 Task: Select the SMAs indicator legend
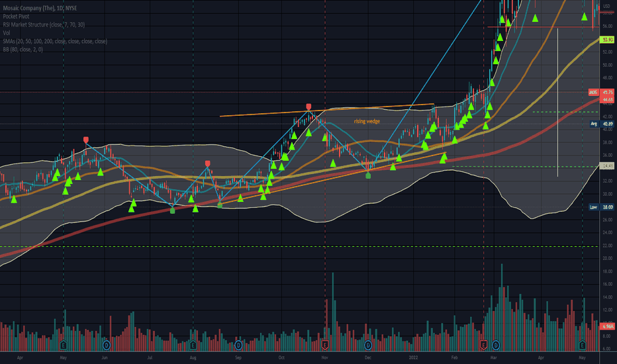[x=55, y=41]
